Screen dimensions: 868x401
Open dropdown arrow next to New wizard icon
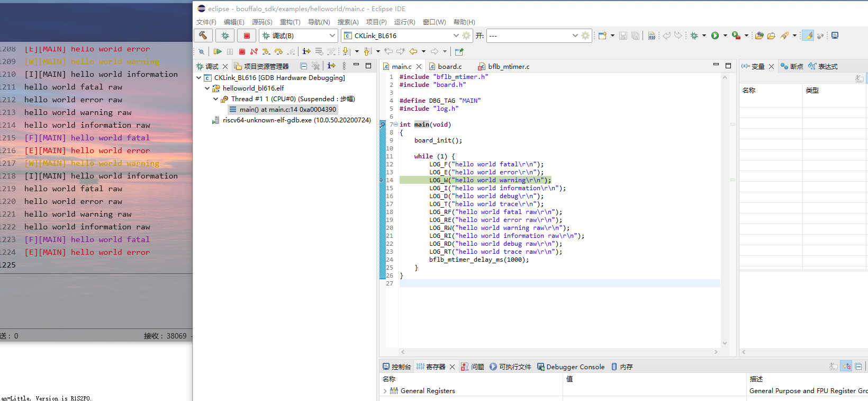tap(612, 35)
